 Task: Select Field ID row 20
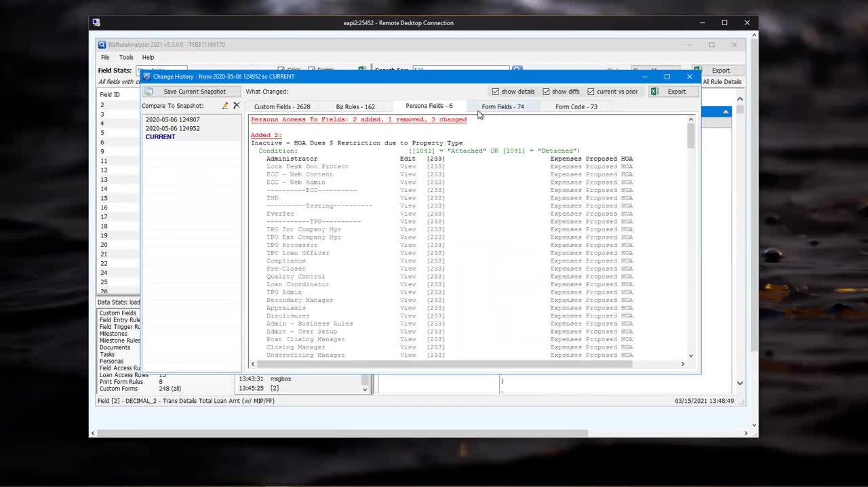click(119, 244)
